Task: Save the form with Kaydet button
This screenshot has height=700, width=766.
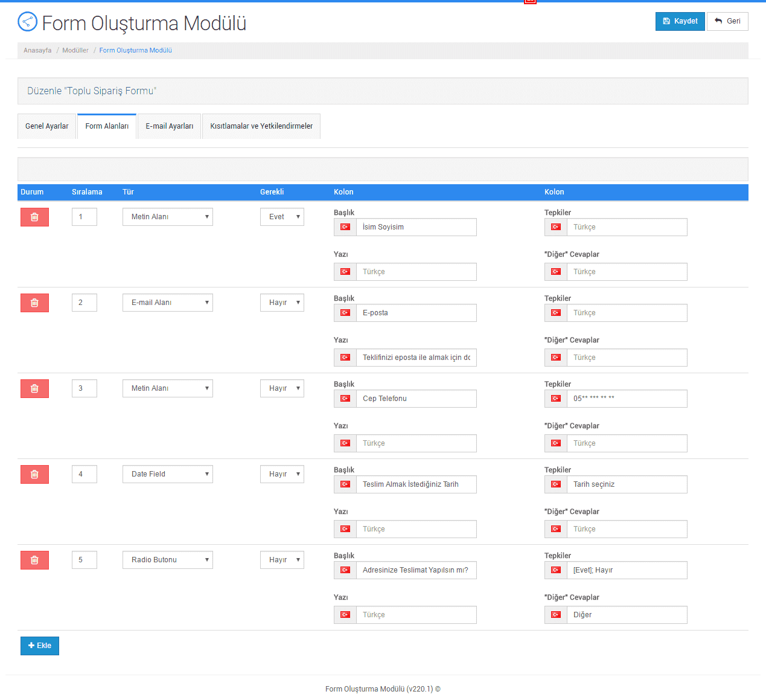Action: click(680, 21)
